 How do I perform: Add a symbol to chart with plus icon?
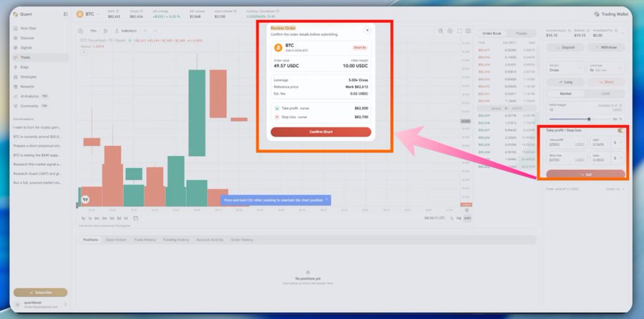pyautogui.click(x=80, y=31)
